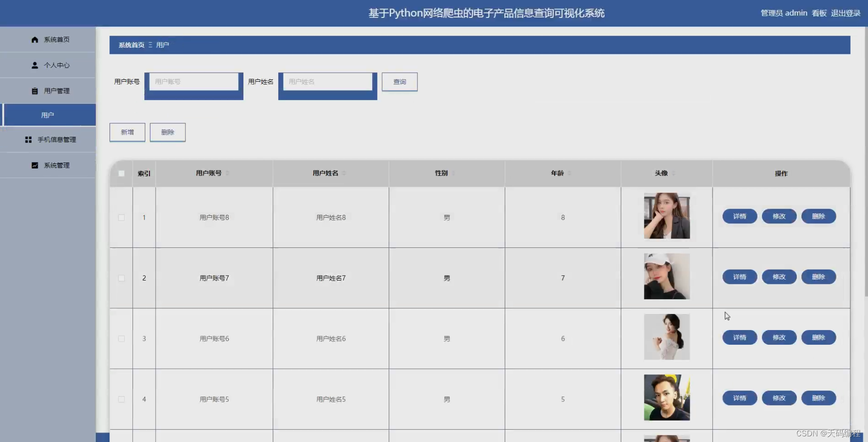This screenshot has height=442, width=868.
Task: Click avatar thumbnail of 用户账号7
Action: pyautogui.click(x=667, y=276)
